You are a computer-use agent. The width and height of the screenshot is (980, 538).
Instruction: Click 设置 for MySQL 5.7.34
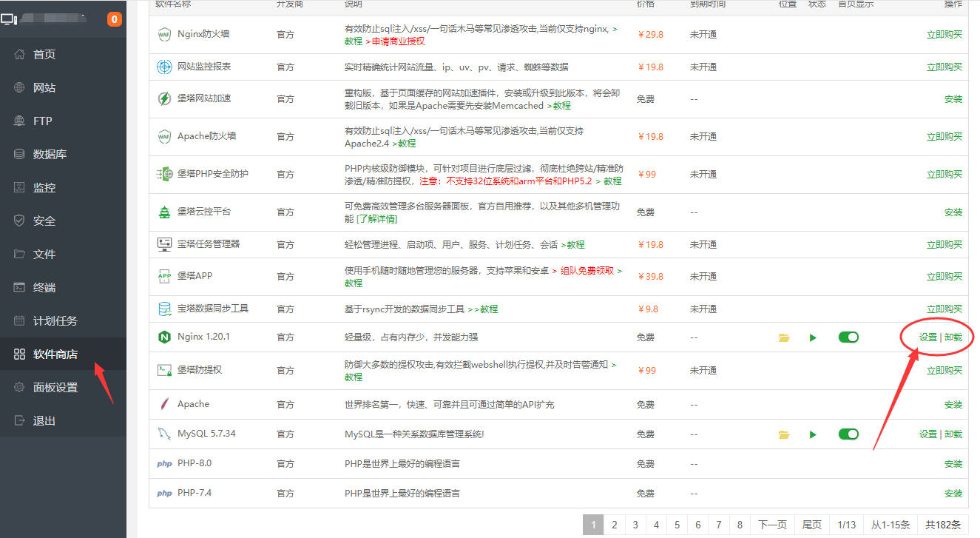[928, 434]
